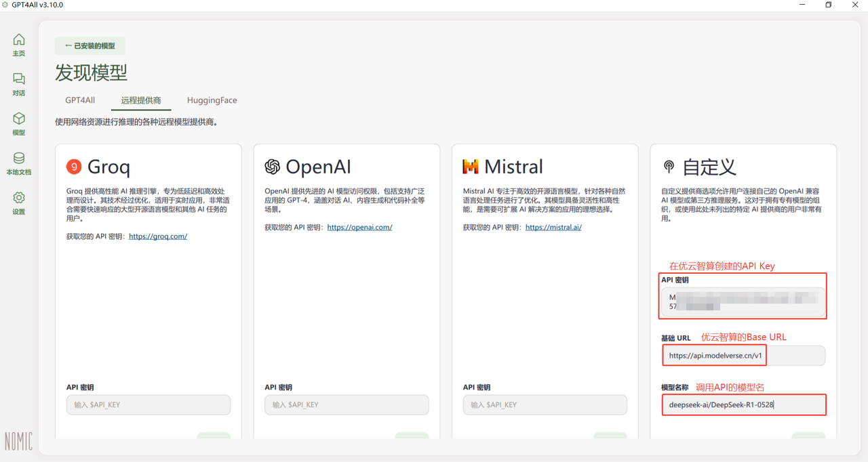Screen dimensions: 868x462
Task: Click the Mistral logo icon
Action: (471, 167)
